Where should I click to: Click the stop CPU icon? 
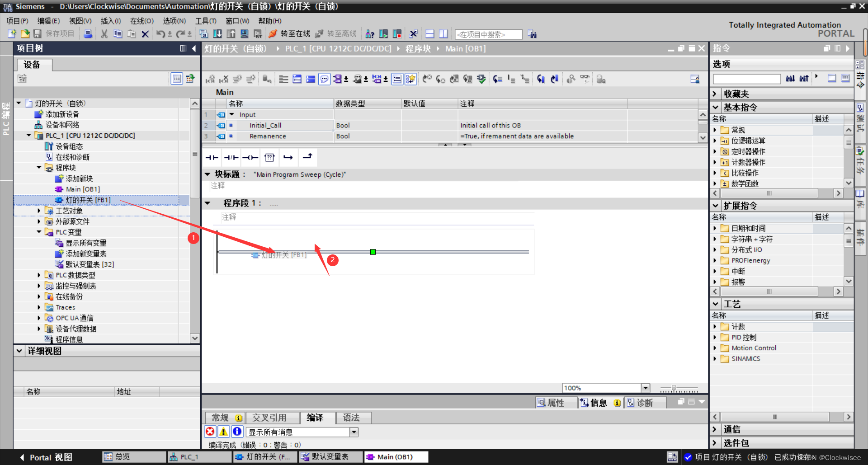pyautogui.click(x=397, y=34)
